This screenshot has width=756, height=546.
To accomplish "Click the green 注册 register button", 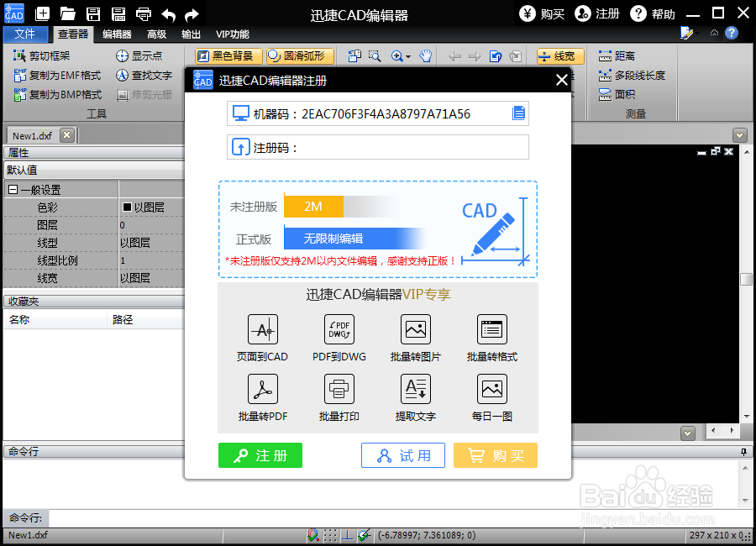I will click(260, 455).
